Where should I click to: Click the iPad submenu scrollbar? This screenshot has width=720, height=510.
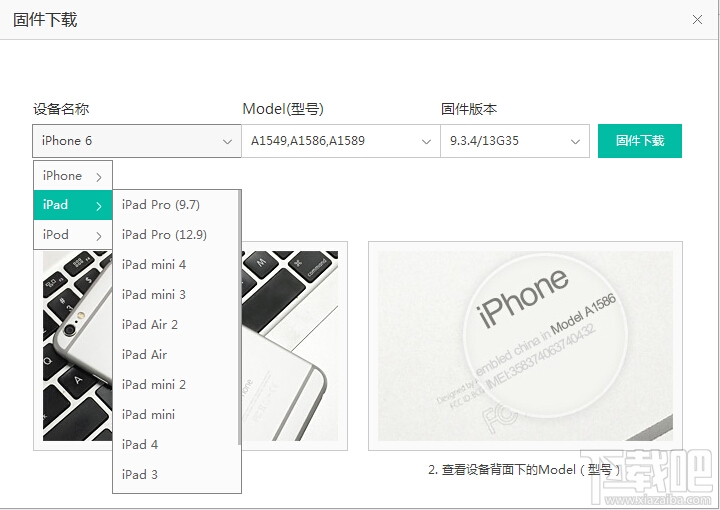tap(239, 318)
